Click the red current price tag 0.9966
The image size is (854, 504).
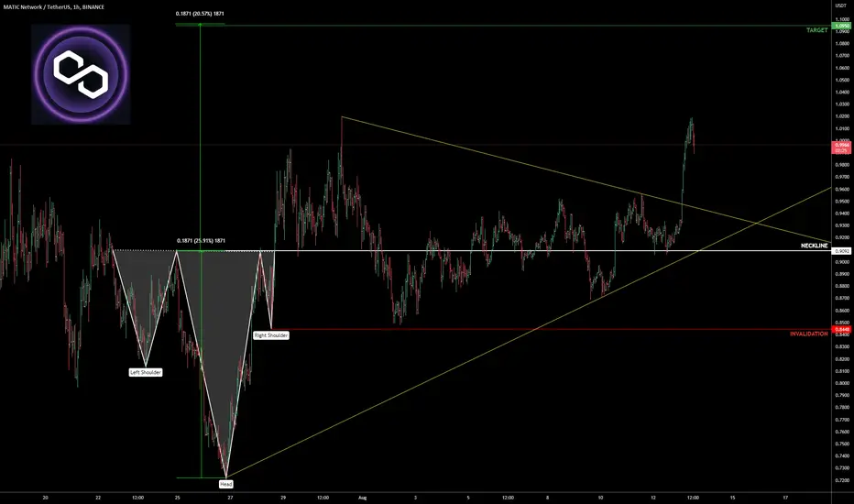[842, 148]
